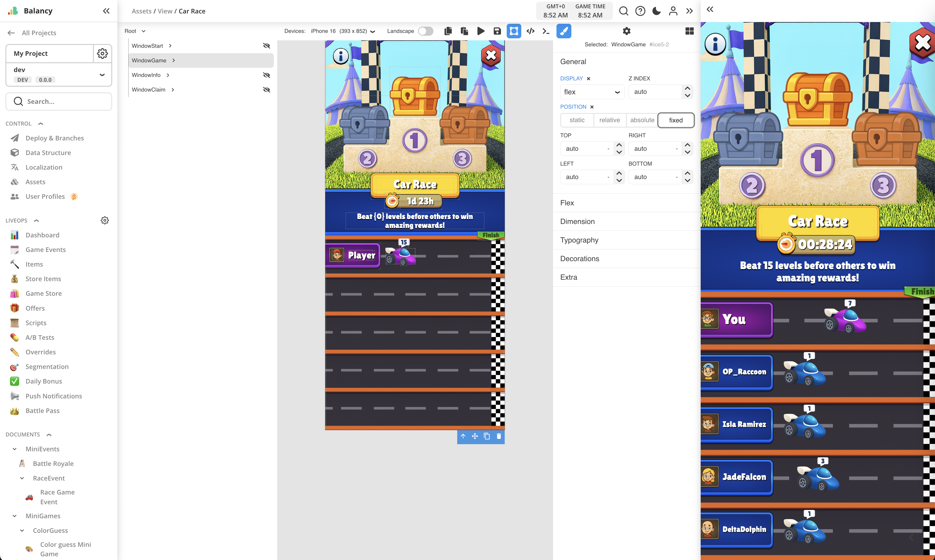Viewport: 935px width, 560px height.
Task: Expand the Typography section
Action: 579,240
